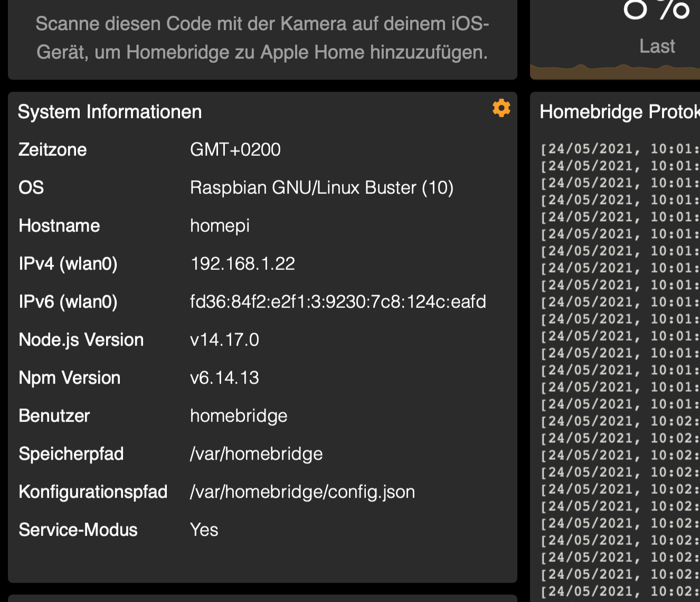
Task: Select the OS value Raspbian GNU/Linux Buster
Action: [x=321, y=187]
